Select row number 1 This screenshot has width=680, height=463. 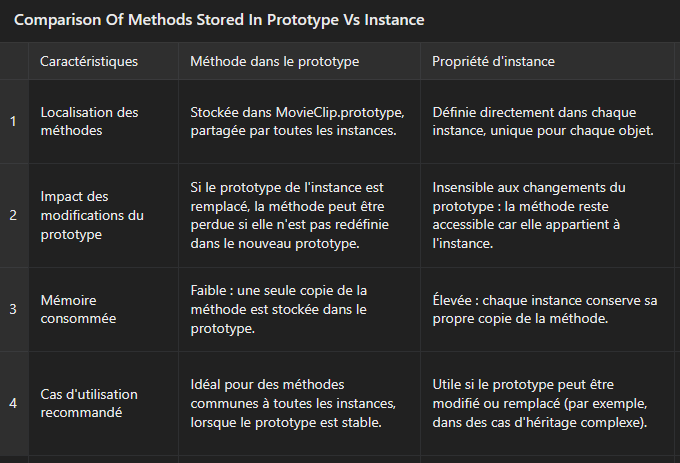(x=14, y=121)
